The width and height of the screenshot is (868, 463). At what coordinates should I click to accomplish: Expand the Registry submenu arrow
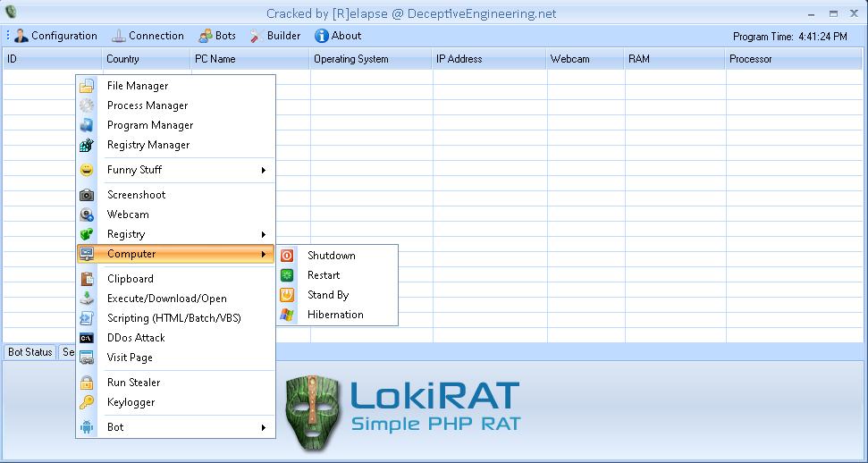point(264,234)
